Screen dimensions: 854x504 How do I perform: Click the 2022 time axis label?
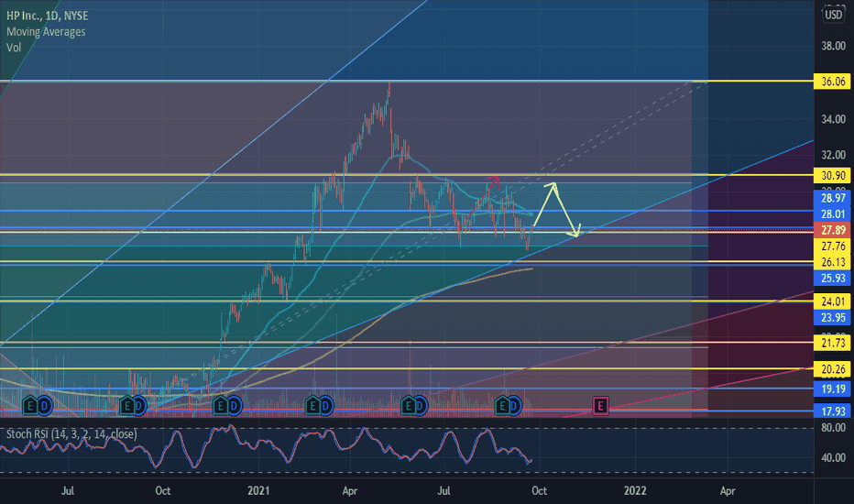635,490
